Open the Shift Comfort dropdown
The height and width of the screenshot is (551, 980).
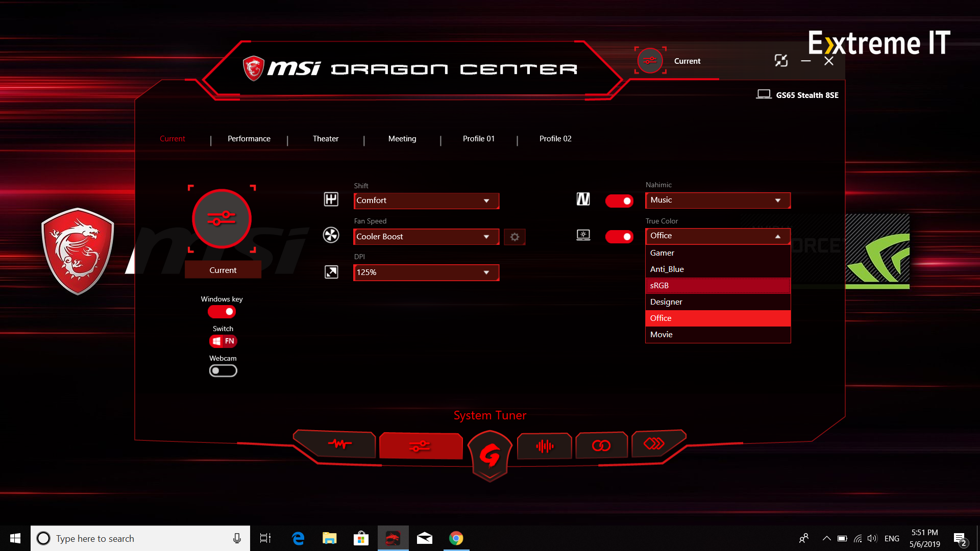pos(426,201)
